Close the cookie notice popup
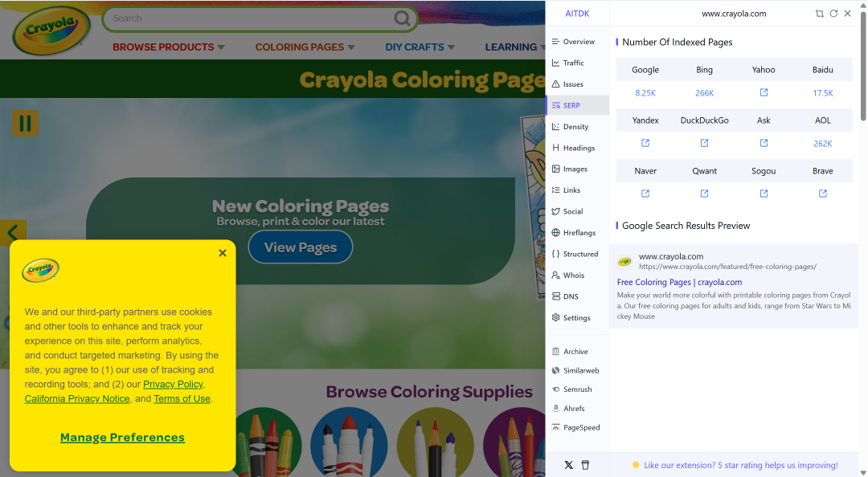This screenshot has height=477, width=868. click(223, 253)
